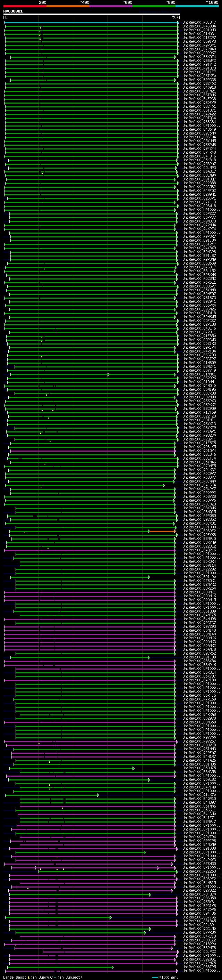Click hit label UniRef100_A3FQC0
This screenshot has width=222, height=980.
tap(199, 894)
